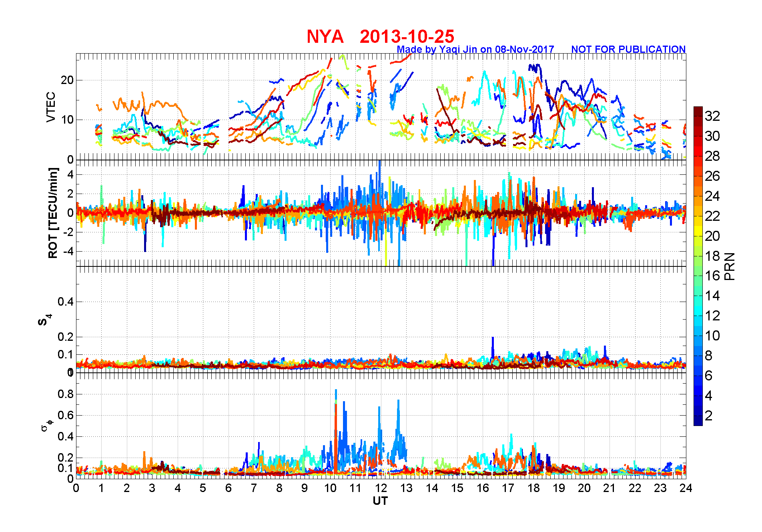Select colorbar tick label 14
This screenshot has width=762, height=532.
712,296
